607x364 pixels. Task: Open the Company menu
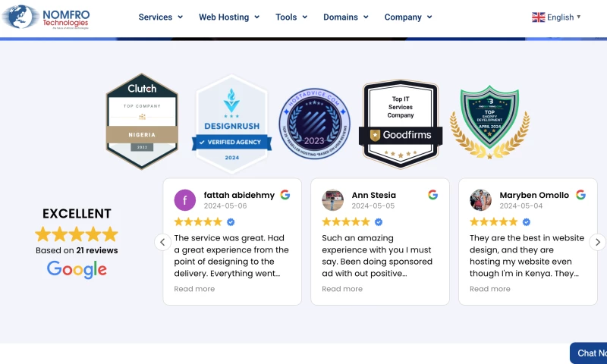407,17
